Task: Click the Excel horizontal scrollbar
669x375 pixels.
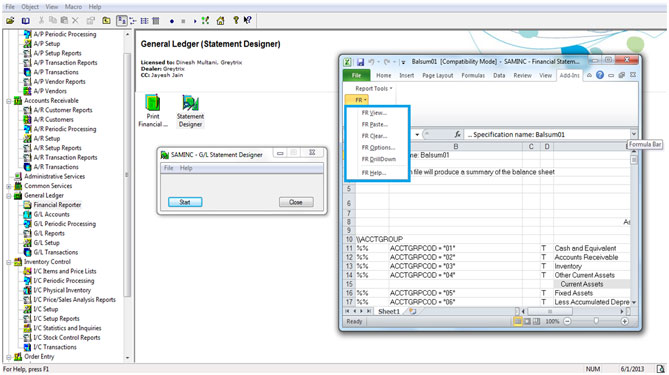Action: tap(573, 311)
